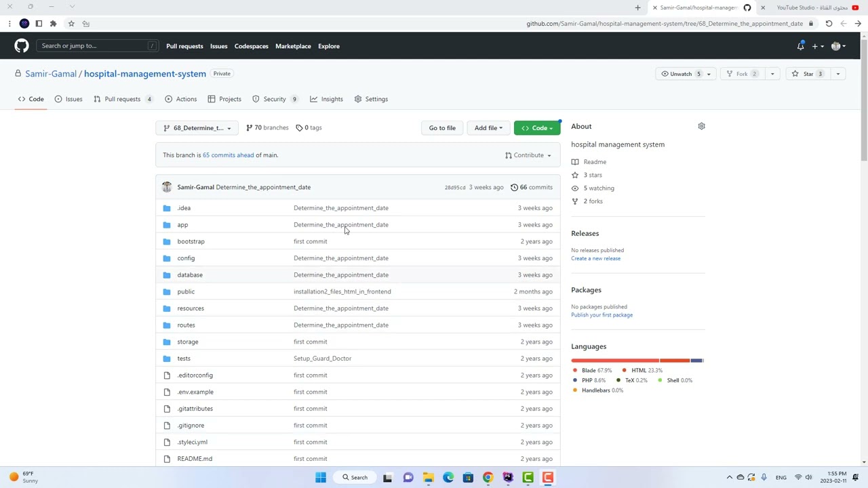Viewport: 868px width, 488px height.
Task: Open the bootstrap folder
Action: (x=191, y=241)
